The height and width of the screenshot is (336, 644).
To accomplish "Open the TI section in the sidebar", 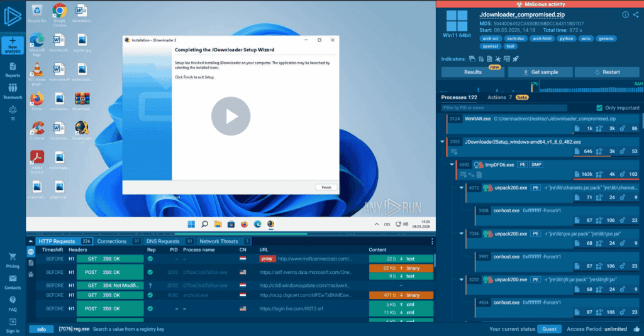I will pos(13,113).
